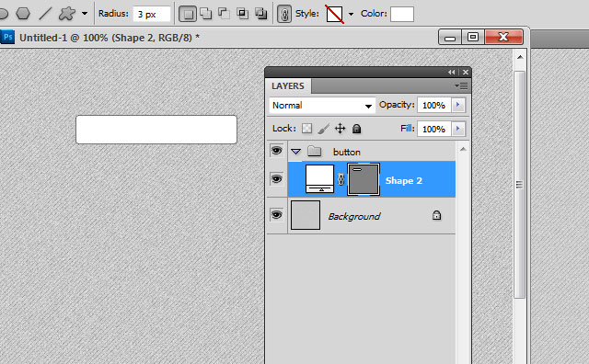Choose Exclude overlapping shape areas mode
This screenshot has height=364, width=589.
[x=260, y=14]
